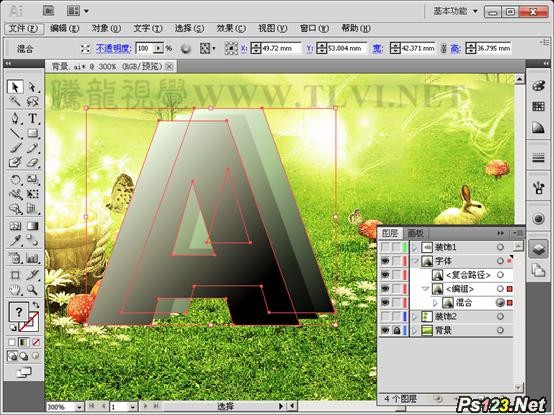This screenshot has width=554, height=415.
Task: Hide the <编组> sublayer eye
Action: coord(385,289)
